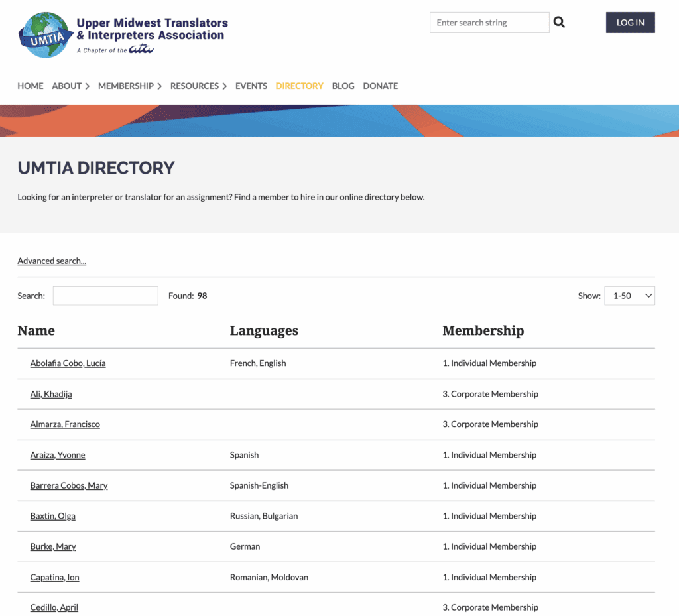Click the search magnifying glass icon
Viewport: 679px width, 616px height.
(559, 22)
